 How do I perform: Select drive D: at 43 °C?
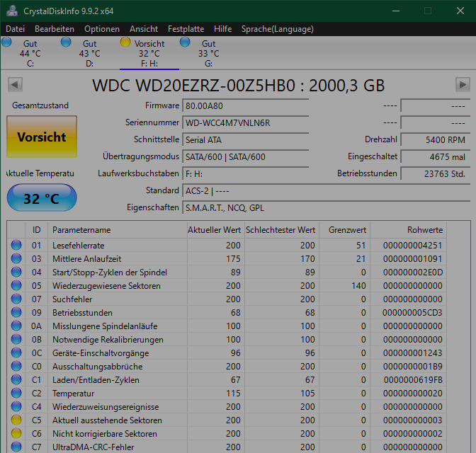pyautogui.click(x=89, y=53)
